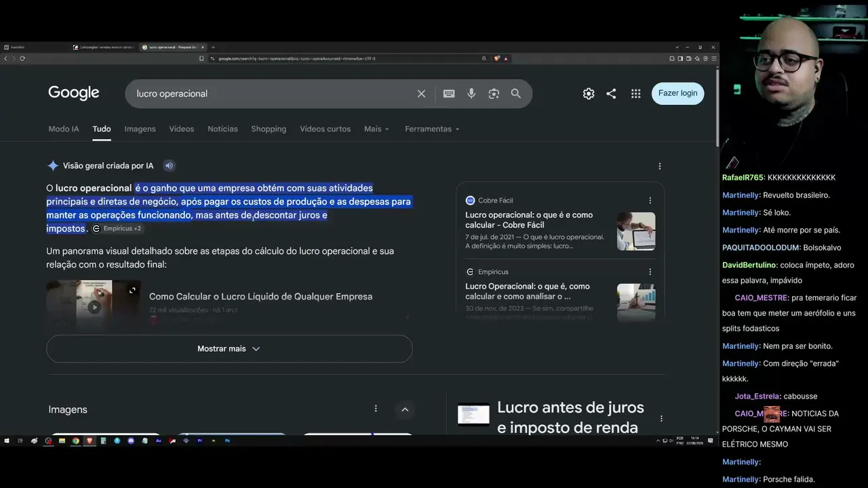Open the Como Calcular o Lucro Líquido video
The image size is (868, 488).
260,296
